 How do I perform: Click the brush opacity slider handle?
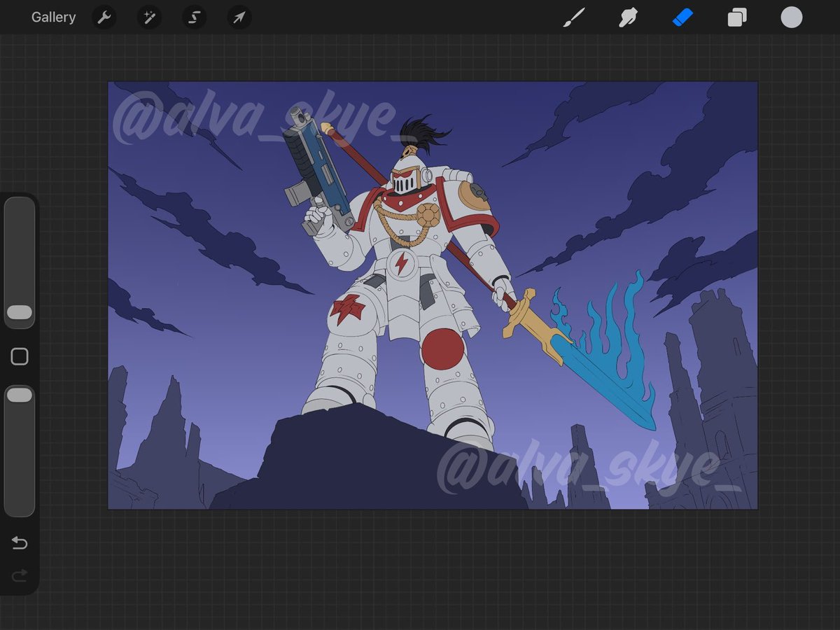pyautogui.click(x=20, y=395)
